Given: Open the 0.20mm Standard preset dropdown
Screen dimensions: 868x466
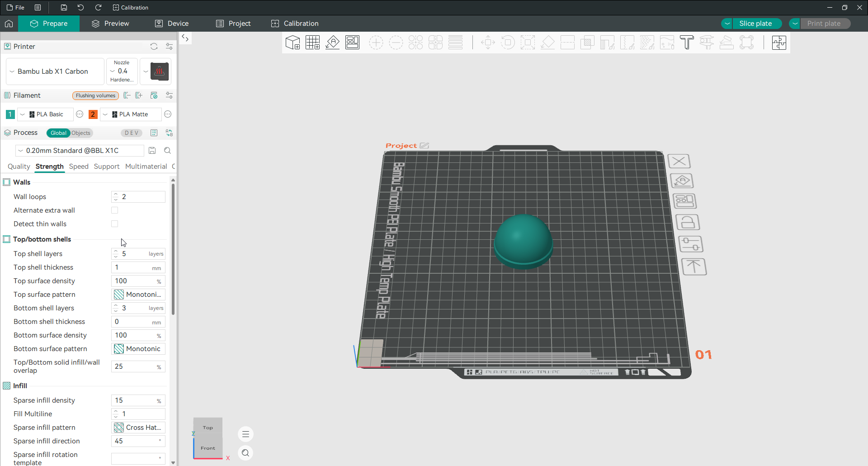Looking at the screenshot, I should [x=80, y=151].
